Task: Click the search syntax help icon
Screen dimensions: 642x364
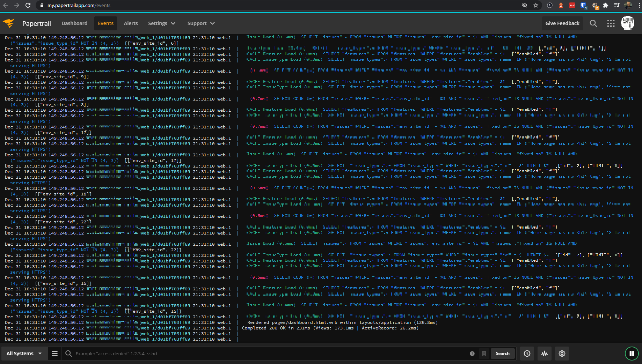Action: [x=472, y=354]
